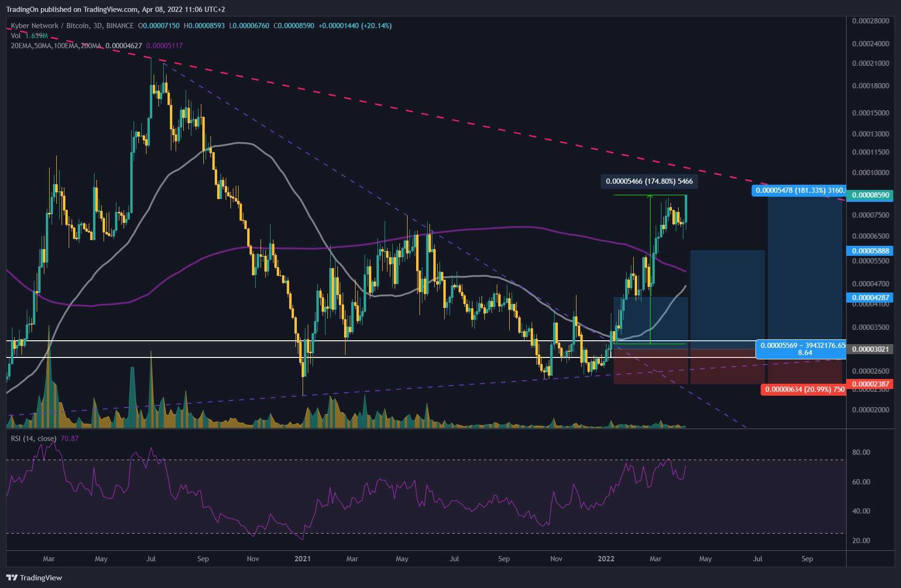Click the price axis value 0.00005500

click(x=870, y=261)
